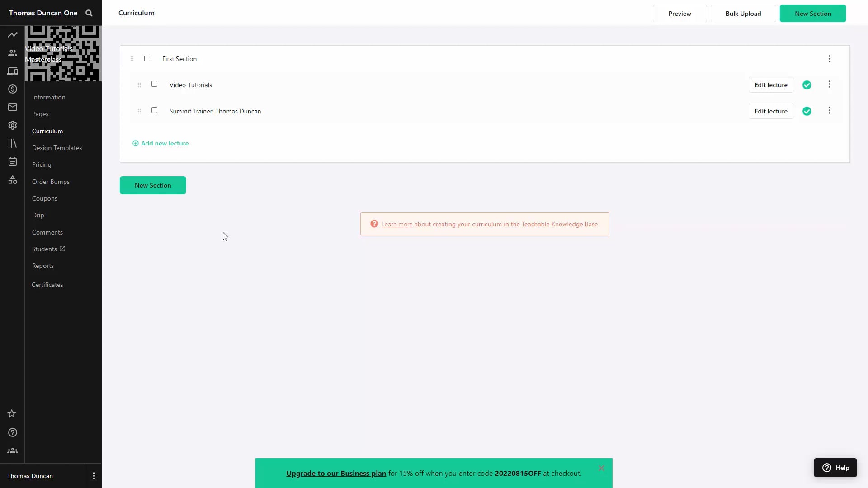
Task: Switch to the Curriculum sidebar item
Action: [47, 131]
